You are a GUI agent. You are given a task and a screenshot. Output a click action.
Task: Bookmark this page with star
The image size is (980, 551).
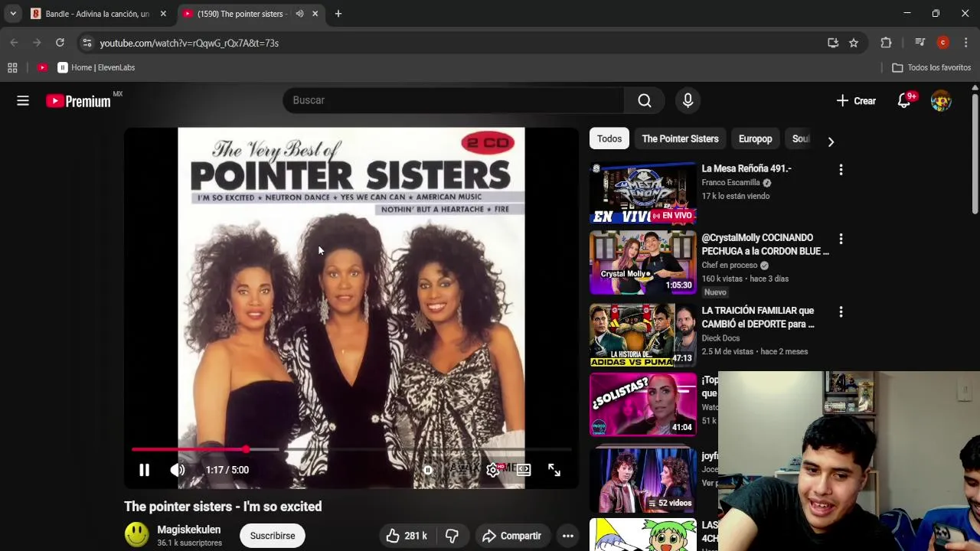click(x=854, y=43)
